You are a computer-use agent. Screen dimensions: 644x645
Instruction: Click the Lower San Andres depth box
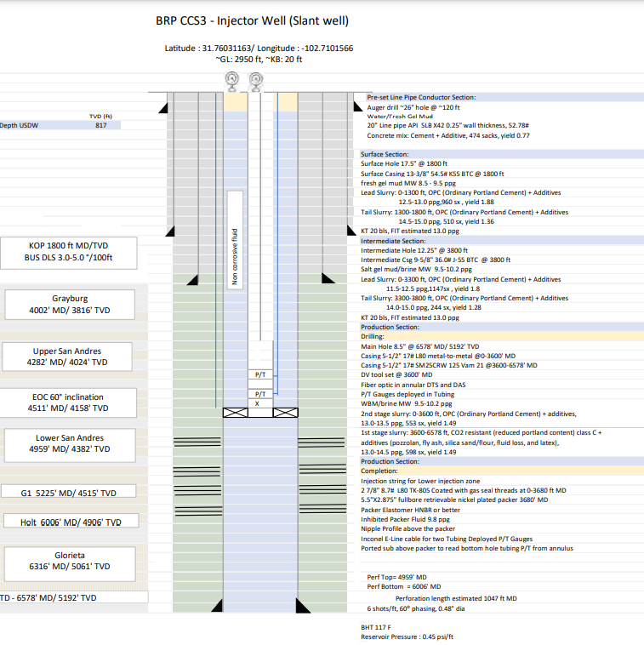(x=68, y=443)
